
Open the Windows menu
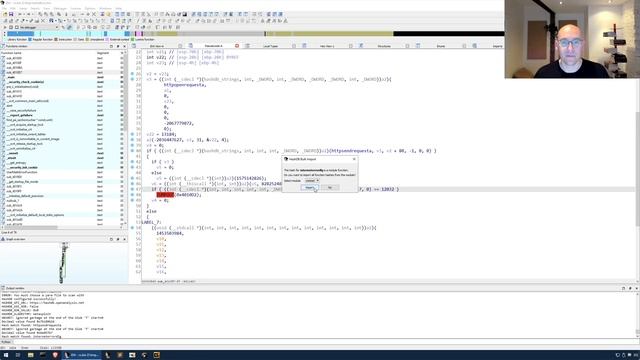(x=105, y=8)
